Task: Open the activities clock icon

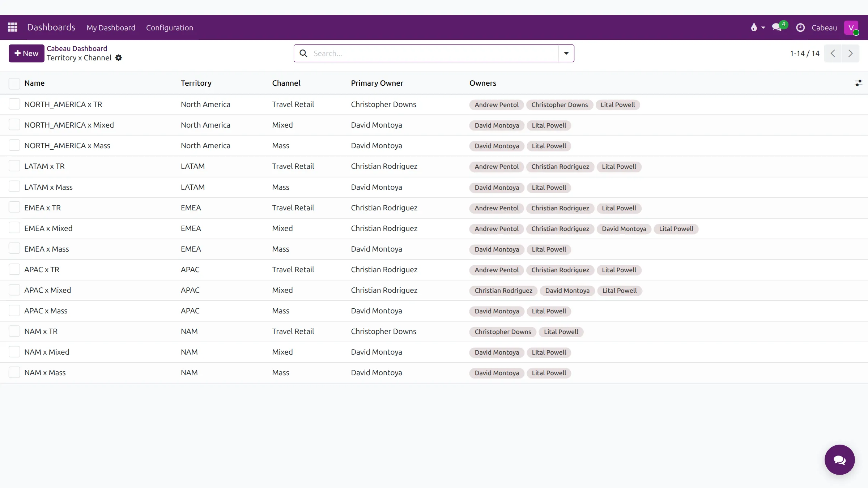Action: pyautogui.click(x=800, y=27)
